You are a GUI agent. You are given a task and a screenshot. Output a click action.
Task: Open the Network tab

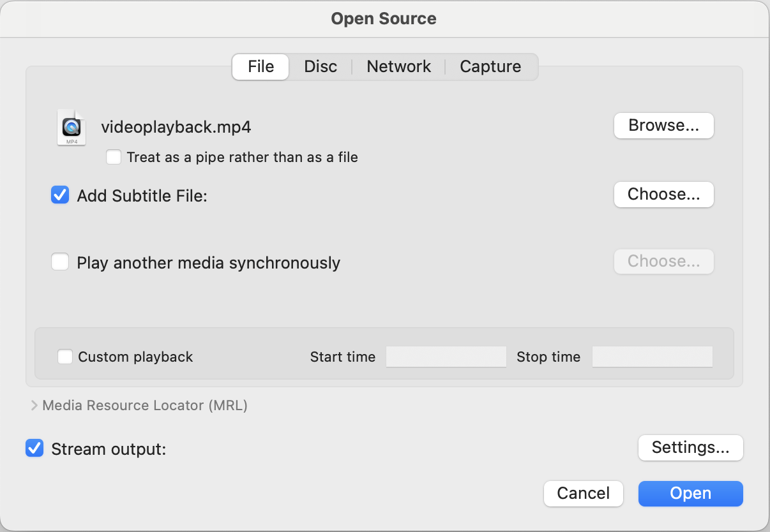click(398, 66)
